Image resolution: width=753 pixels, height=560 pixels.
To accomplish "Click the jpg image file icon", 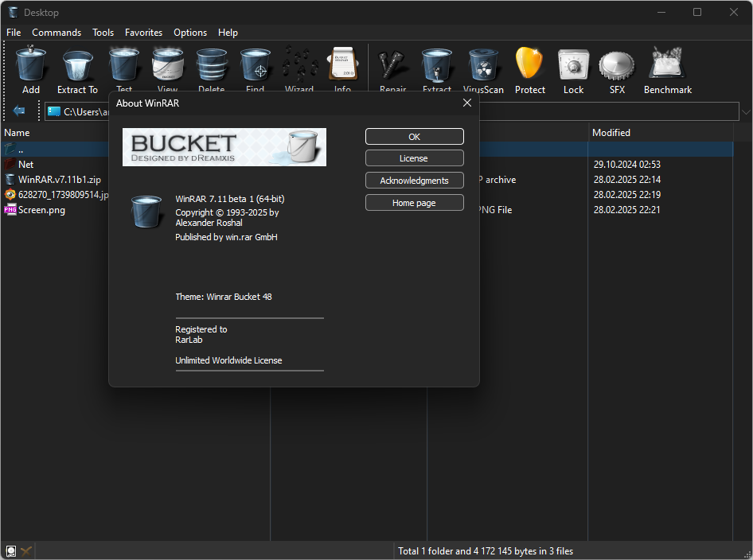I will pos(10,194).
